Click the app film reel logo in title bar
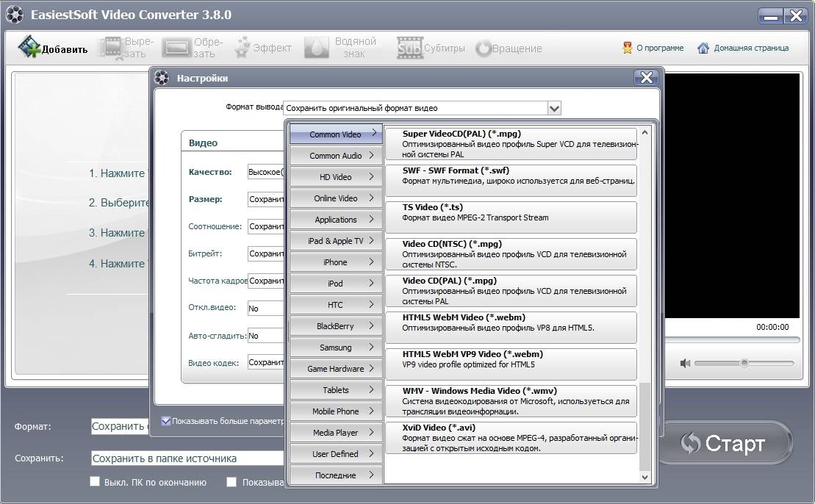 [15, 15]
